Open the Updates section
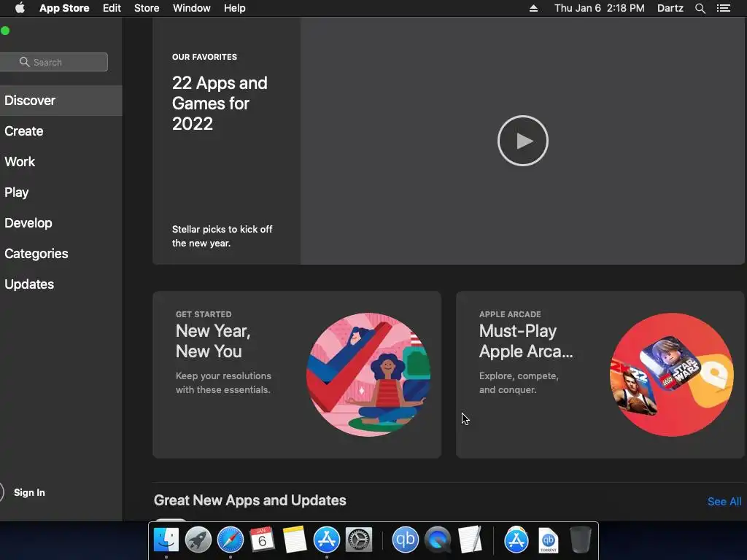The image size is (747, 560). pyautogui.click(x=61, y=284)
